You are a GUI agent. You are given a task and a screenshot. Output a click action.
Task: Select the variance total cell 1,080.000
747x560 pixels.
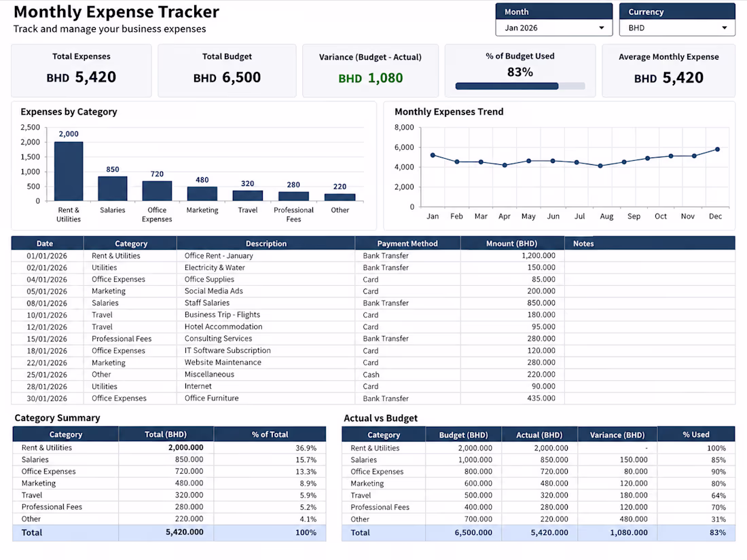click(x=617, y=533)
